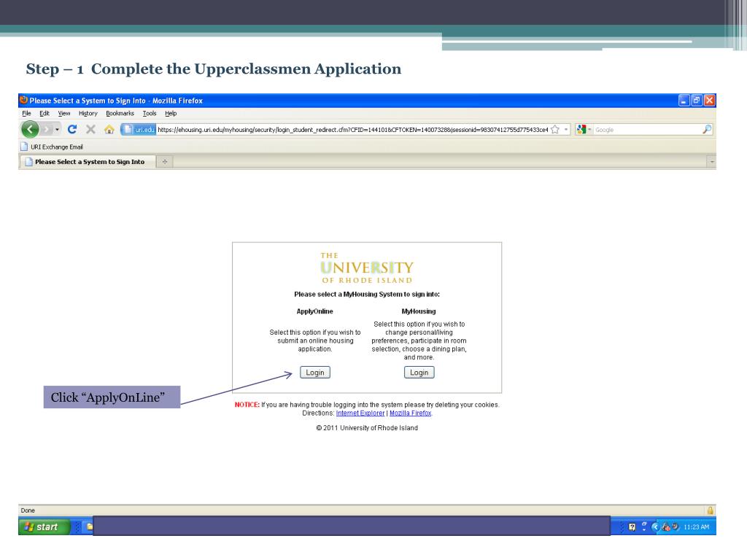Click the search magnifying glass icon
The image size is (747, 560).
click(707, 129)
